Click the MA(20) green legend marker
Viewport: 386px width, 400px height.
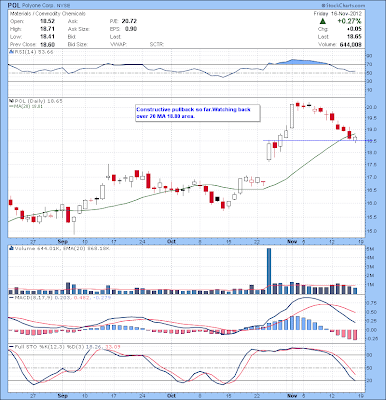tap(10, 106)
